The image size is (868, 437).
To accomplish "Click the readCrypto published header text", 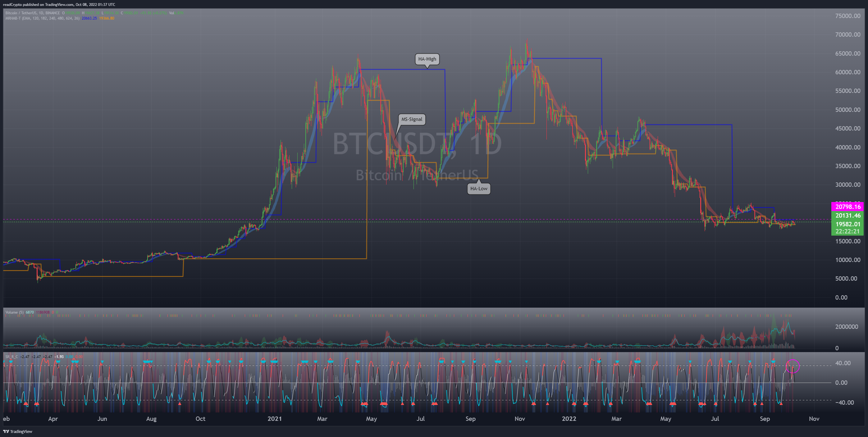I will coord(59,4).
